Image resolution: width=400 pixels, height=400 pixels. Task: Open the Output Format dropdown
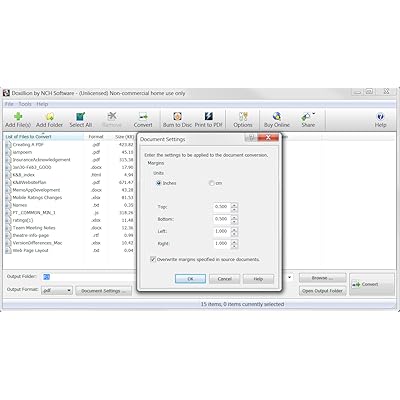pyautogui.click(x=57, y=291)
